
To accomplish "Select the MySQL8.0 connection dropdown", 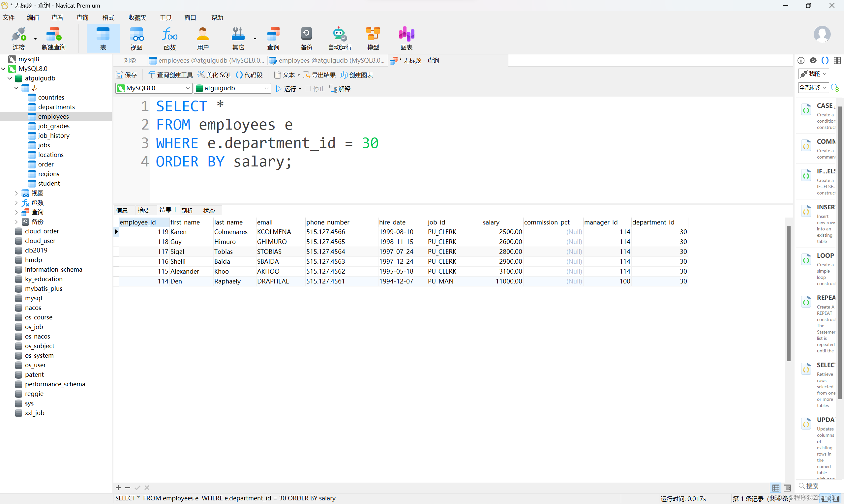I will coord(153,88).
